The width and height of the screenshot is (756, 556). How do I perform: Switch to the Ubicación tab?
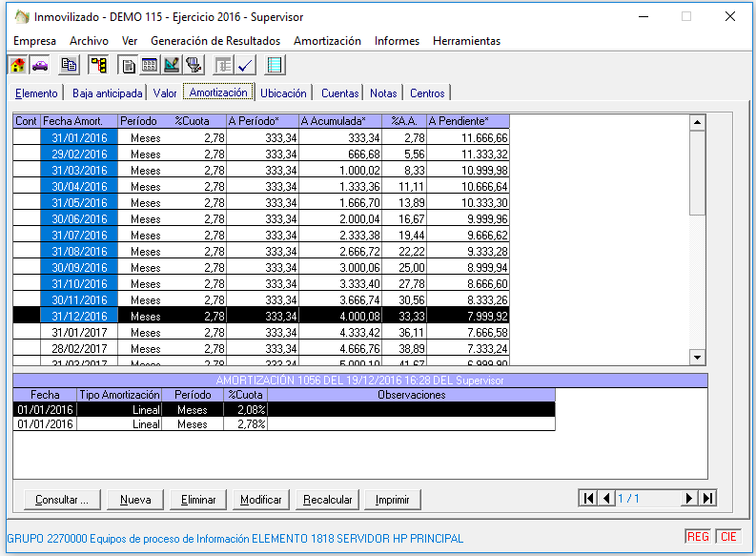283,93
